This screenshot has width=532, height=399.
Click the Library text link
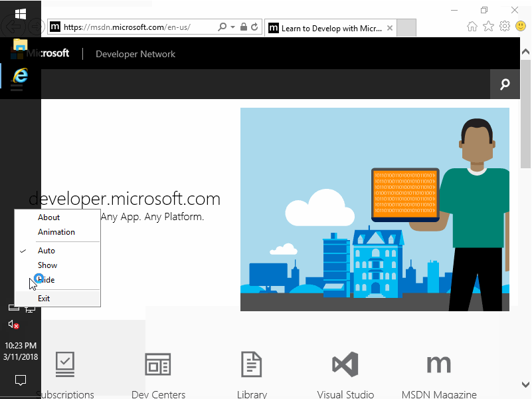(252, 394)
